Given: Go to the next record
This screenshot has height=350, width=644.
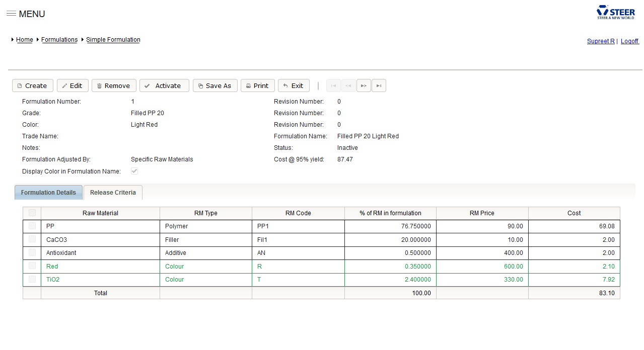Looking at the screenshot, I should click(x=364, y=86).
